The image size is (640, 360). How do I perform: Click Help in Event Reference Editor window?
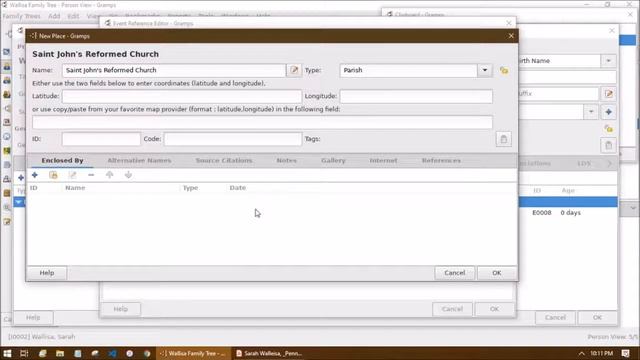120,309
